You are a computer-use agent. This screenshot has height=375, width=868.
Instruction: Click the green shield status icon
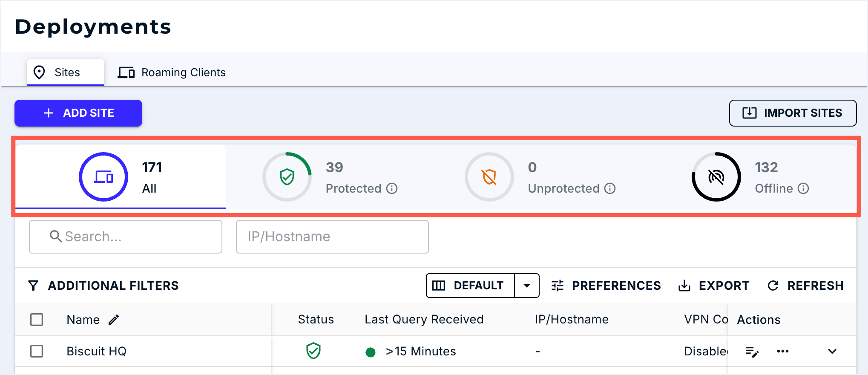[313, 351]
